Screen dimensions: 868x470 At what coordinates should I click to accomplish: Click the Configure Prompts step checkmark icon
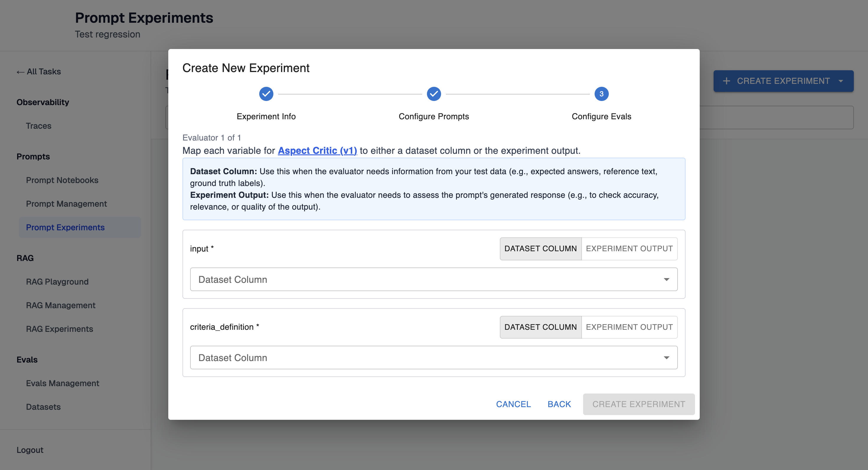pyautogui.click(x=434, y=94)
